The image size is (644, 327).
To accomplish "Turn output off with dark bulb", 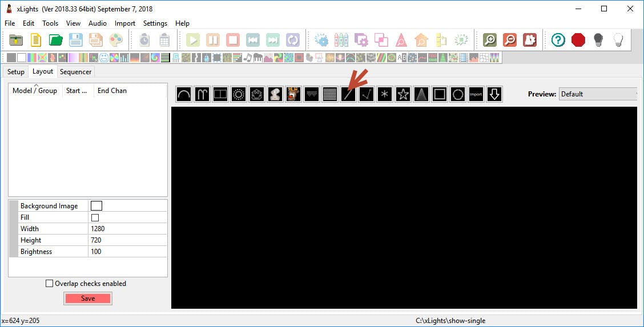I will pos(598,40).
